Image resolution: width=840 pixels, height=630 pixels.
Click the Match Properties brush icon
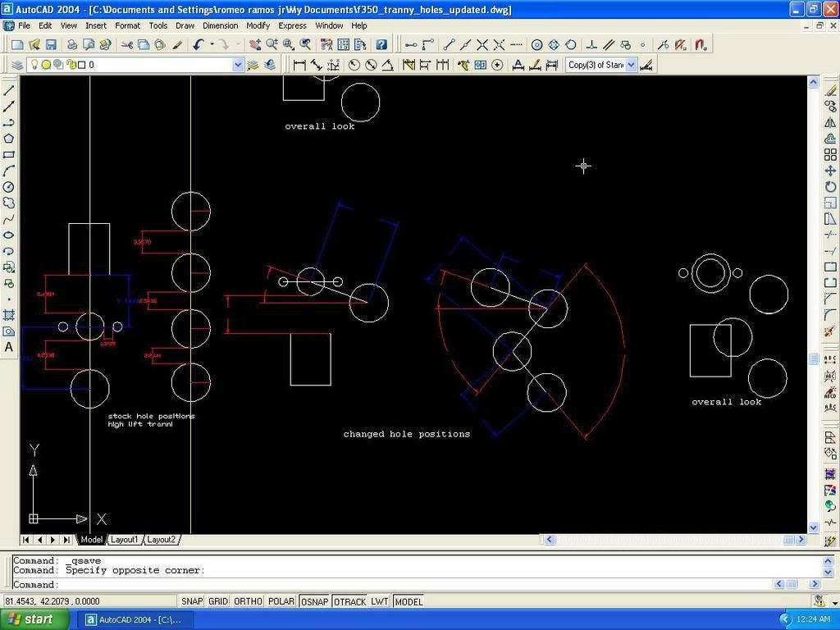(177, 44)
